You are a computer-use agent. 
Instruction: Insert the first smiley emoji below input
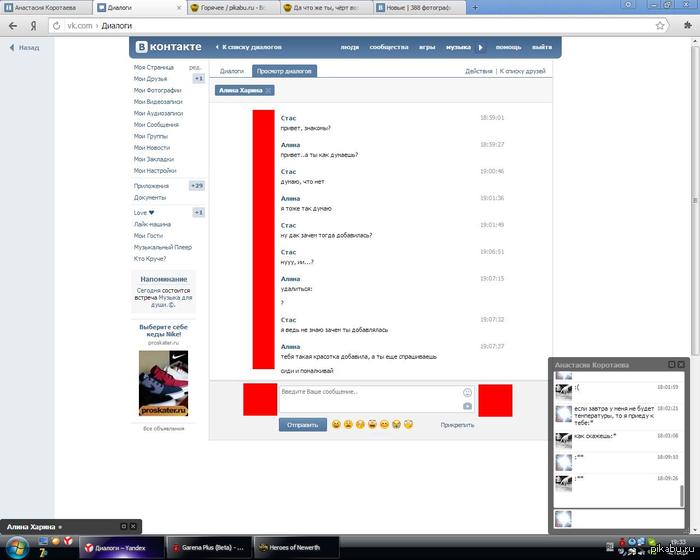tap(337, 425)
